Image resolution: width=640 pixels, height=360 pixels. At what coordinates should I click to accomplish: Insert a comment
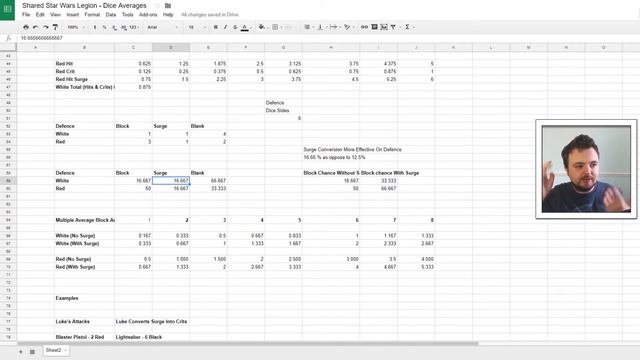[x=374, y=27]
